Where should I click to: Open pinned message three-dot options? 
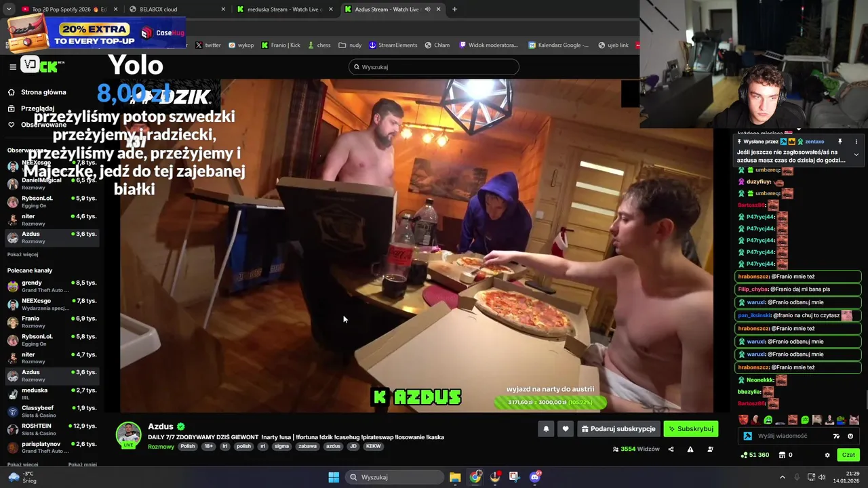(856, 142)
